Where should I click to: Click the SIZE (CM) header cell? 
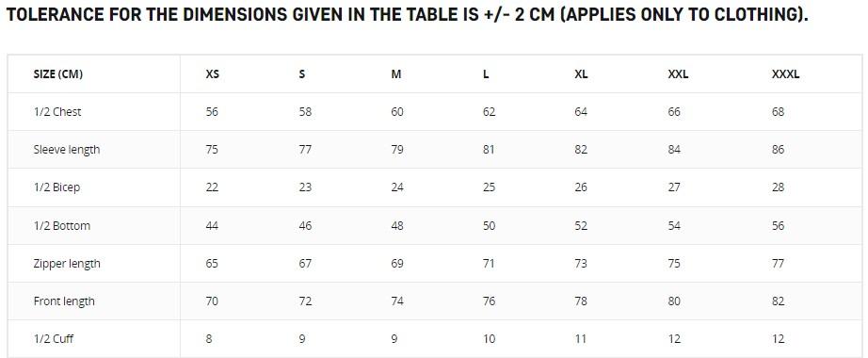click(58, 74)
